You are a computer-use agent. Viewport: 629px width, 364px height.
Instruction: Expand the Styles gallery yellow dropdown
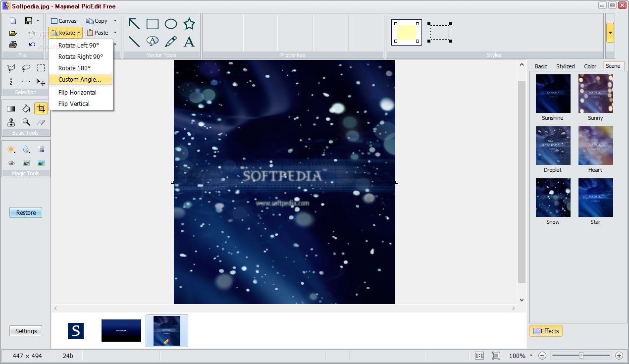(610, 33)
